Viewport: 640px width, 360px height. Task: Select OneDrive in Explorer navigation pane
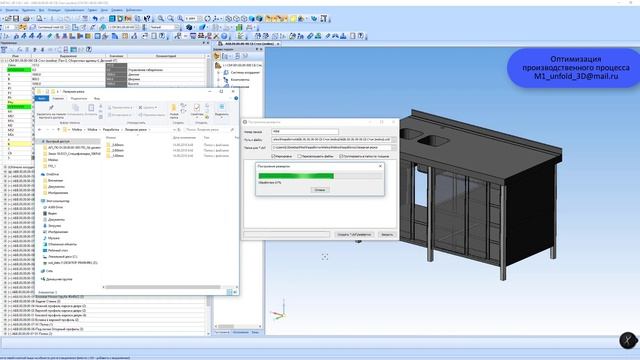[x=52, y=174]
